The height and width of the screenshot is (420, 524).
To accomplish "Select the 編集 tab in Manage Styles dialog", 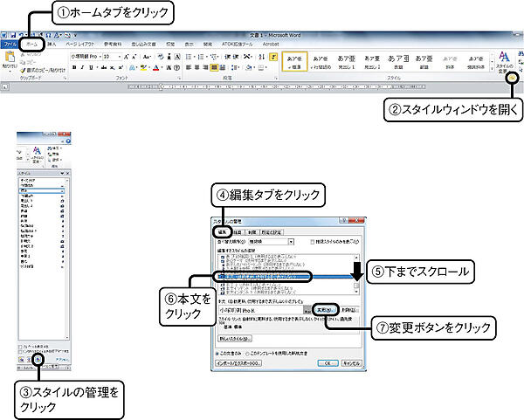I will click(221, 231).
